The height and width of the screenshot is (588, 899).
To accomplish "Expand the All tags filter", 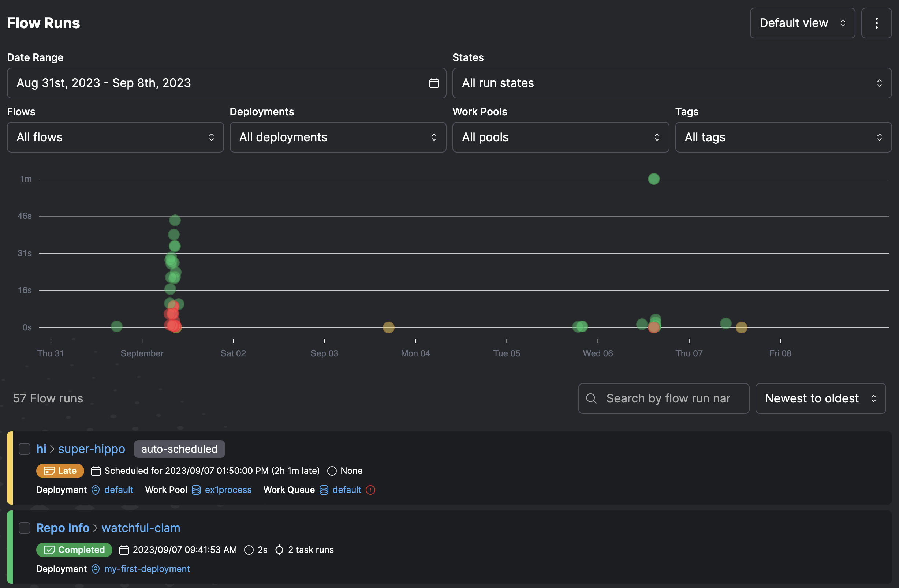I will click(783, 137).
